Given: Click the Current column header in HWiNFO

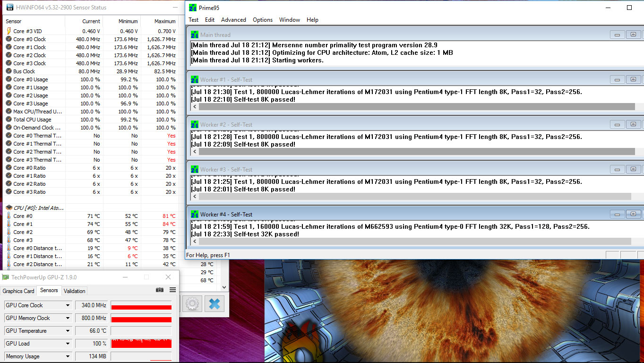Looking at the screenshot, I should point(84,21).
